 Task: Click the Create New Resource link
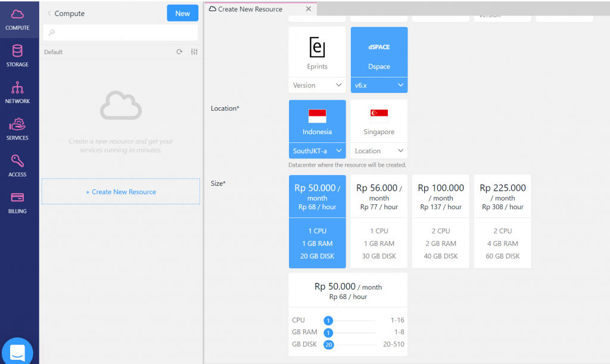tap(120, 191)
